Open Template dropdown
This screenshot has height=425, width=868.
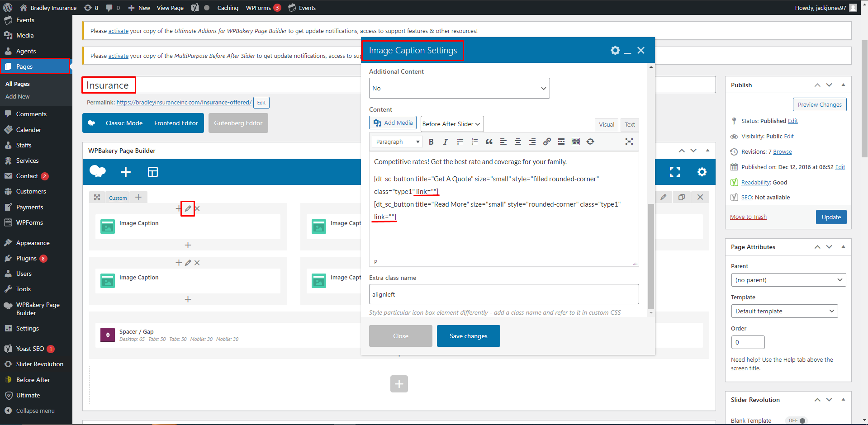pyautogui.click(x=784, y=311)
